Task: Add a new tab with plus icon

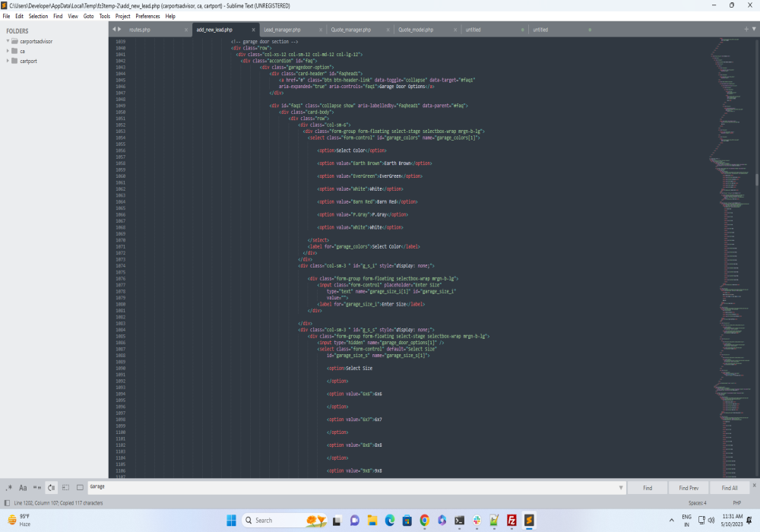Action: [746, 29]
